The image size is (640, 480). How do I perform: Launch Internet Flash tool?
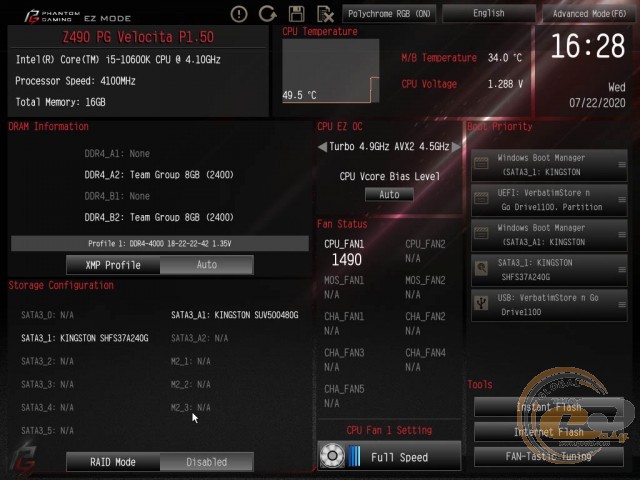[x=549, y=432]
